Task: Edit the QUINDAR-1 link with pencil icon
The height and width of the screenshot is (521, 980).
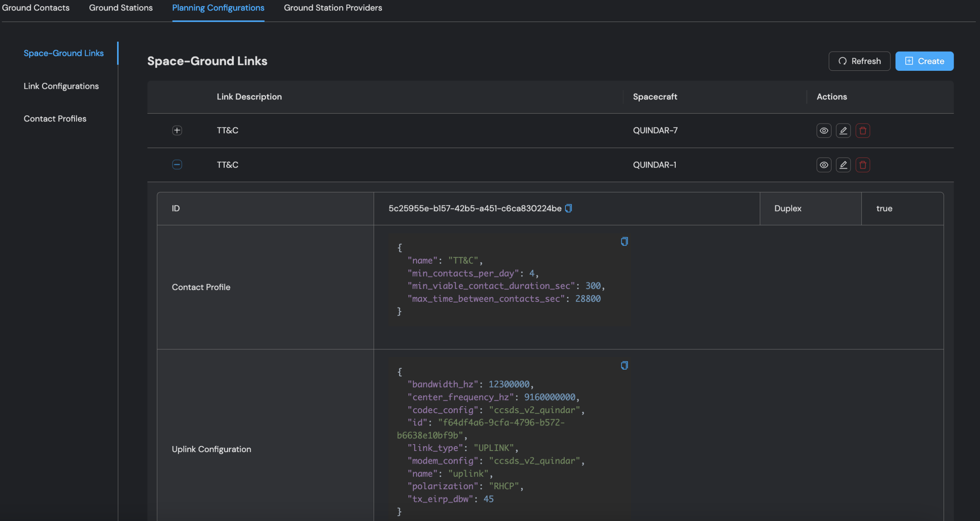Action: [843, 165]
